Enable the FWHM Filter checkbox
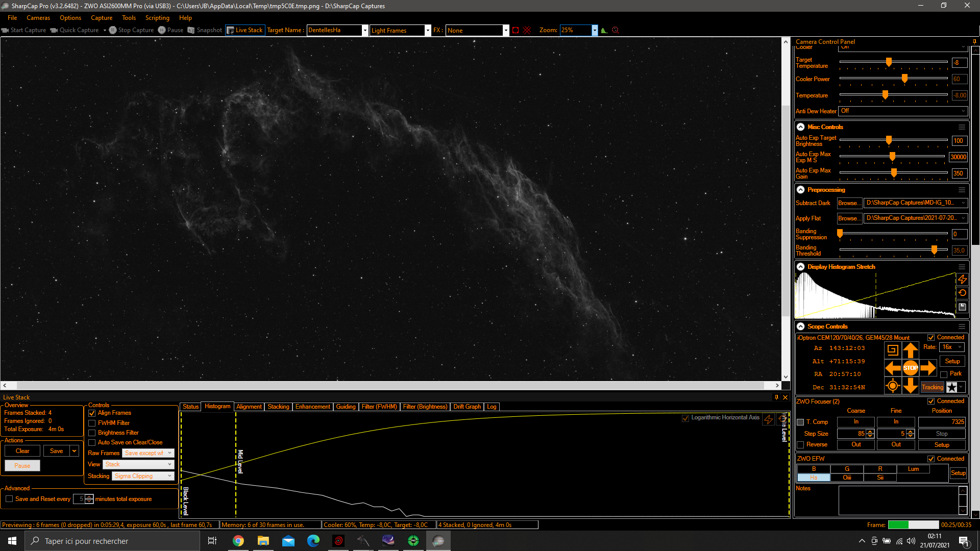Screen dimensions: 980x551 [x=92, y=423]
